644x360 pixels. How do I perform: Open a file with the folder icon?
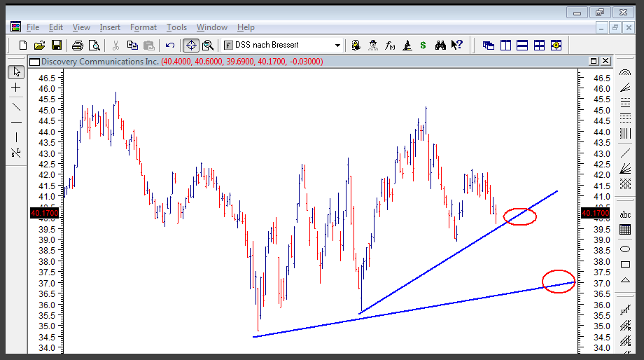point(39,46)
